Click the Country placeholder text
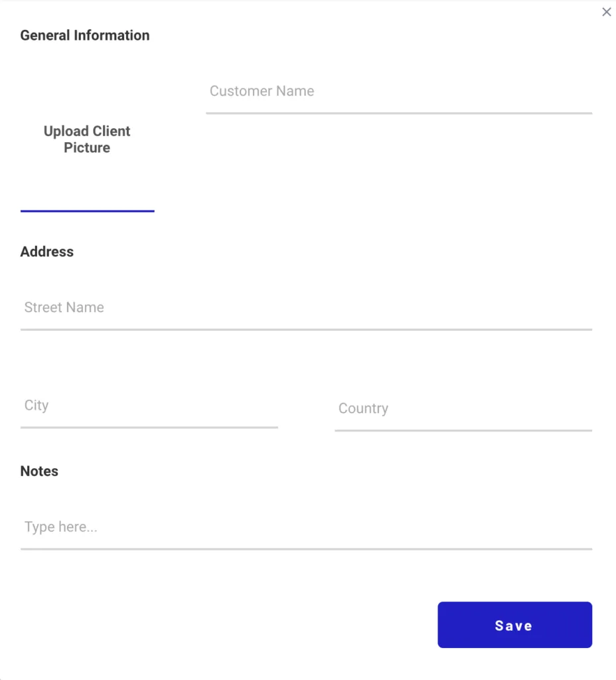 click(364, 408)
